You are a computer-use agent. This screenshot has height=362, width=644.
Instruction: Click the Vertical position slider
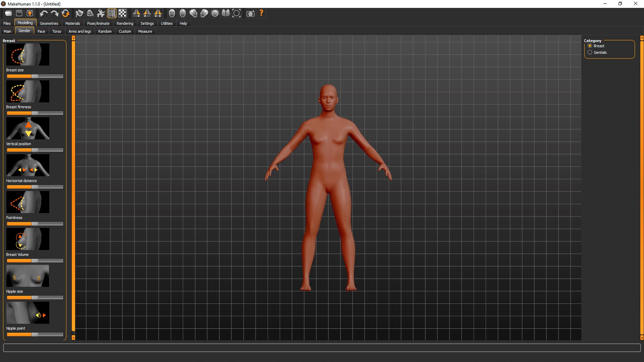click(x=35, y=150)
